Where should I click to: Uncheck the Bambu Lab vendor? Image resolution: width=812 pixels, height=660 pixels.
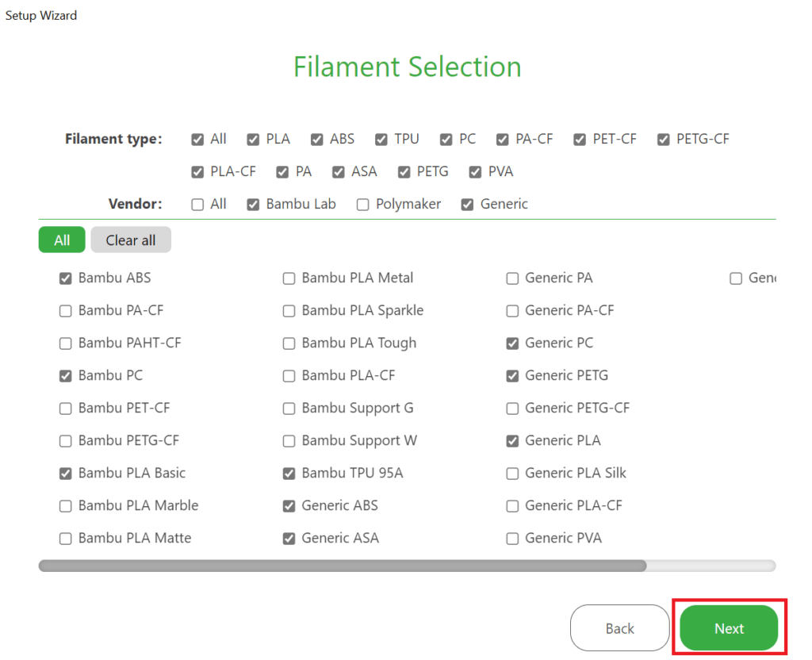253,205
